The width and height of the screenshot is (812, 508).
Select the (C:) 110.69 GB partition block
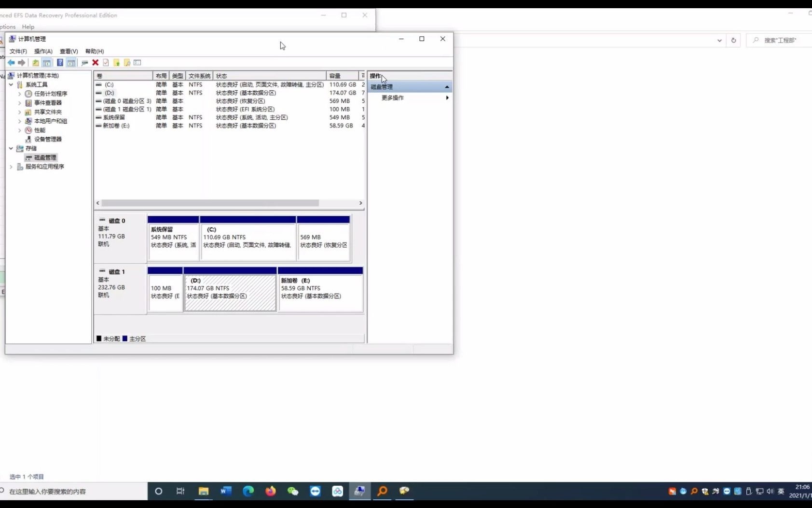click(248, 239)
